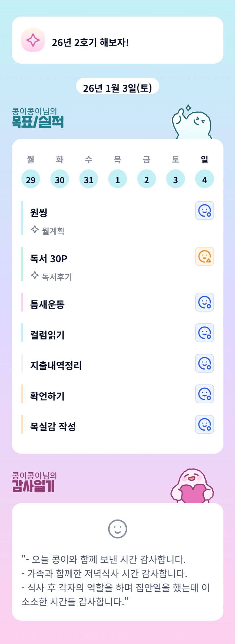The height and width of the screenshot is (644, 235).
Task: Tap the smiley status icon for 원씽
Action: (204, 211)
